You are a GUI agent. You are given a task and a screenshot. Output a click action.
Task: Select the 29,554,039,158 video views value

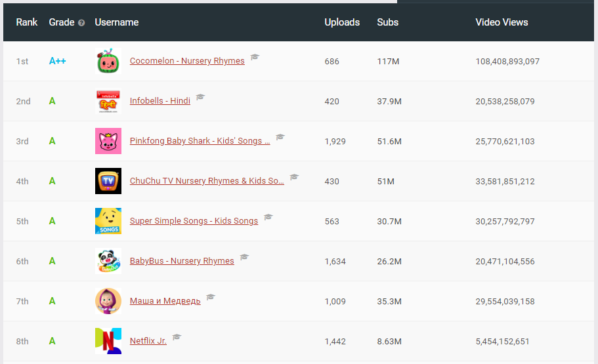point(505,302)
